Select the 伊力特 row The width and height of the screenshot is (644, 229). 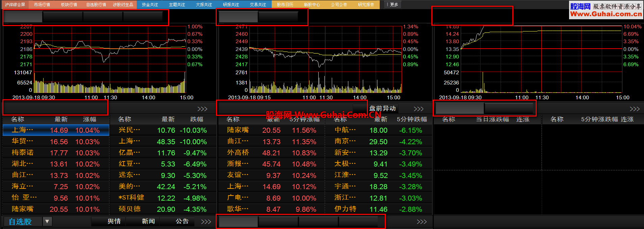379,209
